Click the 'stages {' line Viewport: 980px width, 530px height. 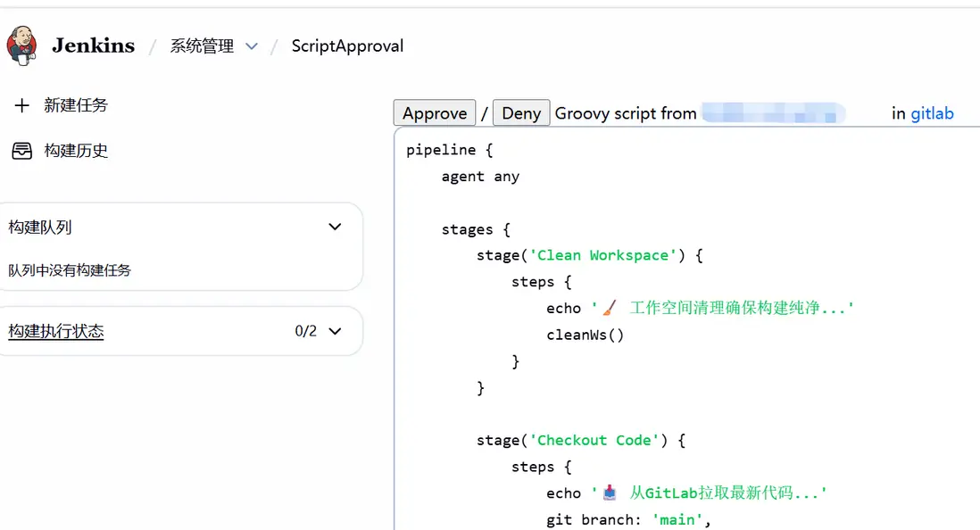tap(476, 229)
